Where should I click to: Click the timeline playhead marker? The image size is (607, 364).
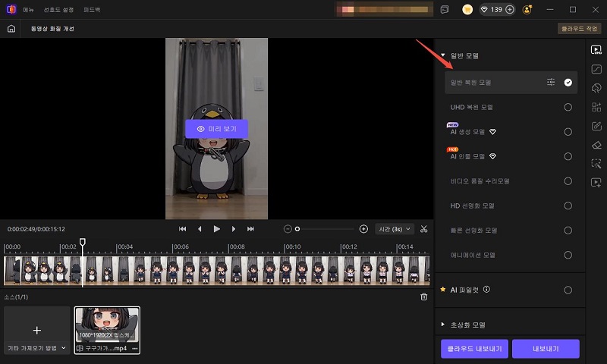(83, 242)
